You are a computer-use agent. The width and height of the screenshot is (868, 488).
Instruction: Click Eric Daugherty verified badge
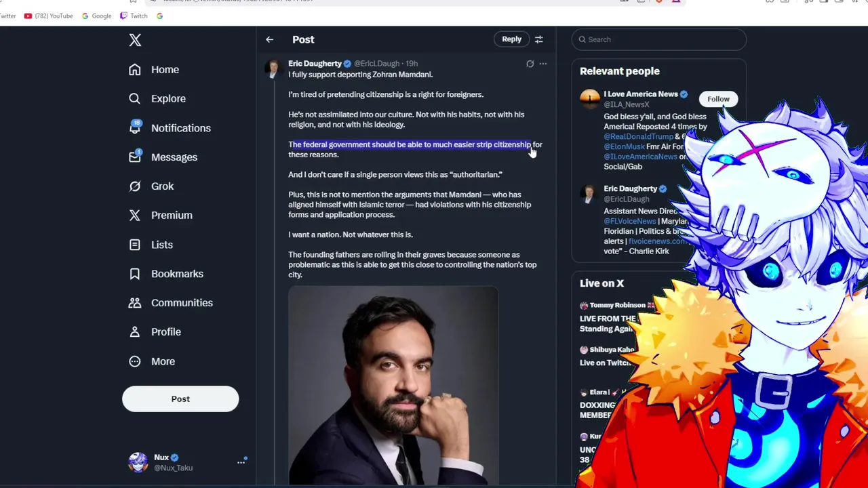click(x=347, y=64)
